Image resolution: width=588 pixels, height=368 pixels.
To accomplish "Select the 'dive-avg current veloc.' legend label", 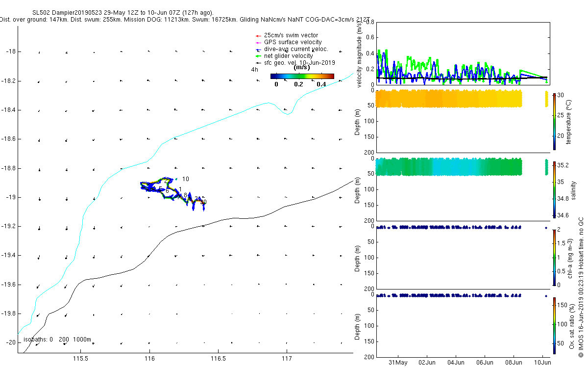I will tap(296, 49).
